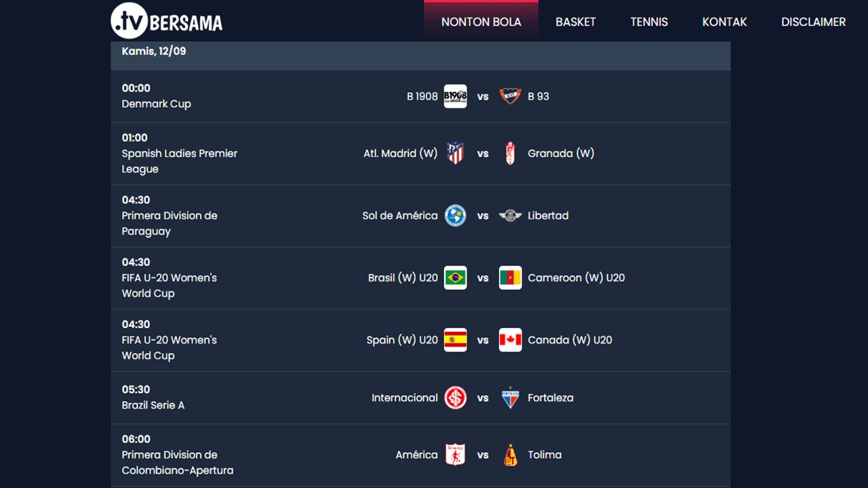
Task: Click the tvBersama site logo
Action: (167, 22)
